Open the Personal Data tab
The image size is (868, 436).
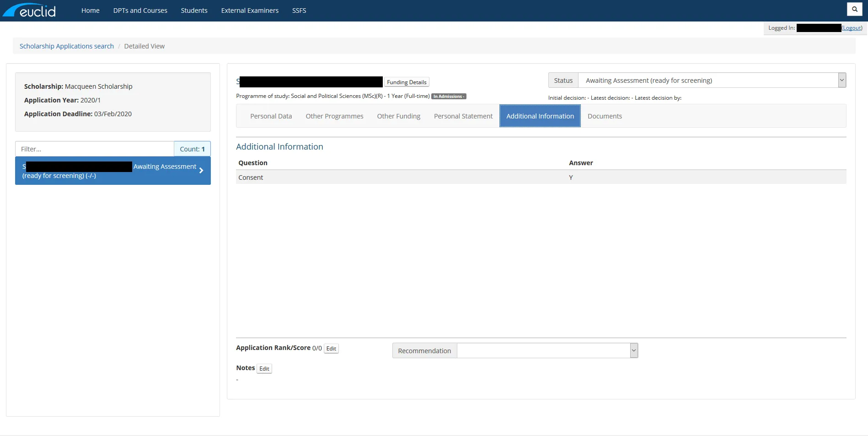[271, 116]
